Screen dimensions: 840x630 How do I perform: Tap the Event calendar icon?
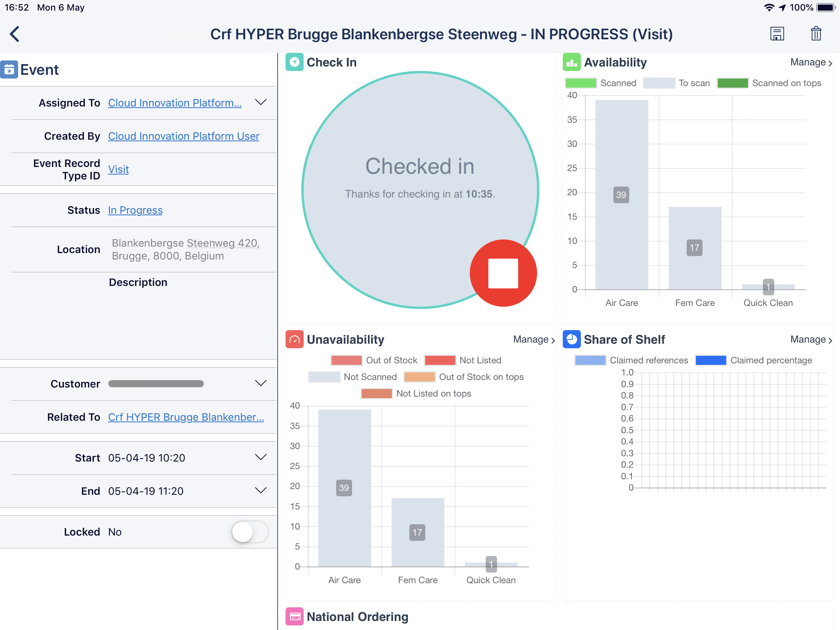tap(9, 69)
